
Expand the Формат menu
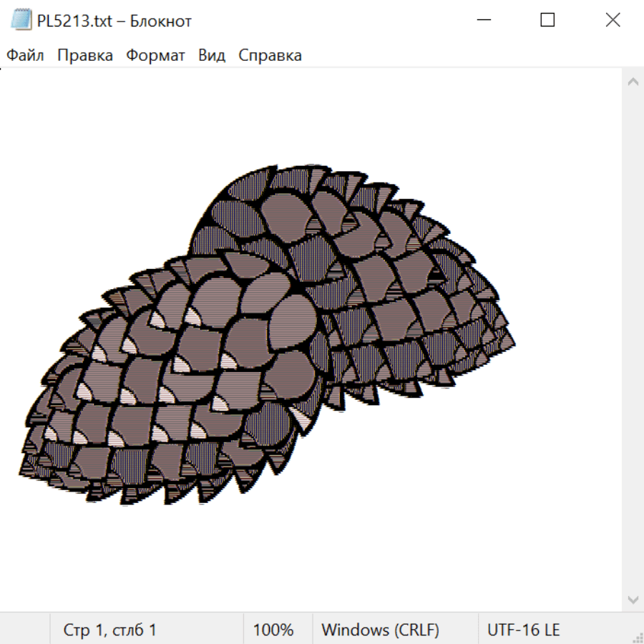point(155,56)
